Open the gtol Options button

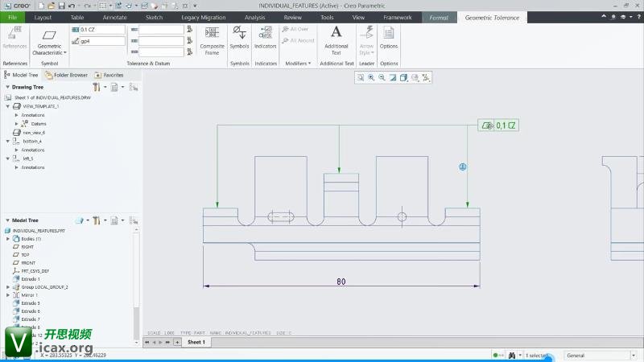point(389,38)
